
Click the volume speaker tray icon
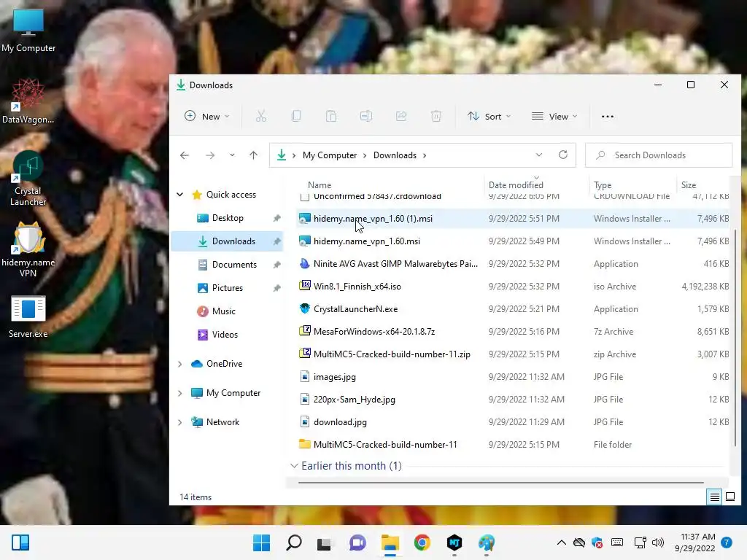(x=658, y=542)
